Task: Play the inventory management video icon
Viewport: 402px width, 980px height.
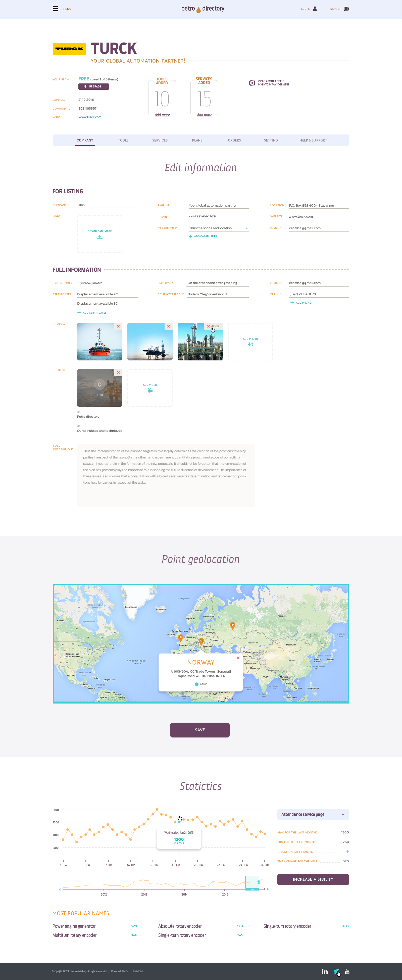Action: (252, 83)
